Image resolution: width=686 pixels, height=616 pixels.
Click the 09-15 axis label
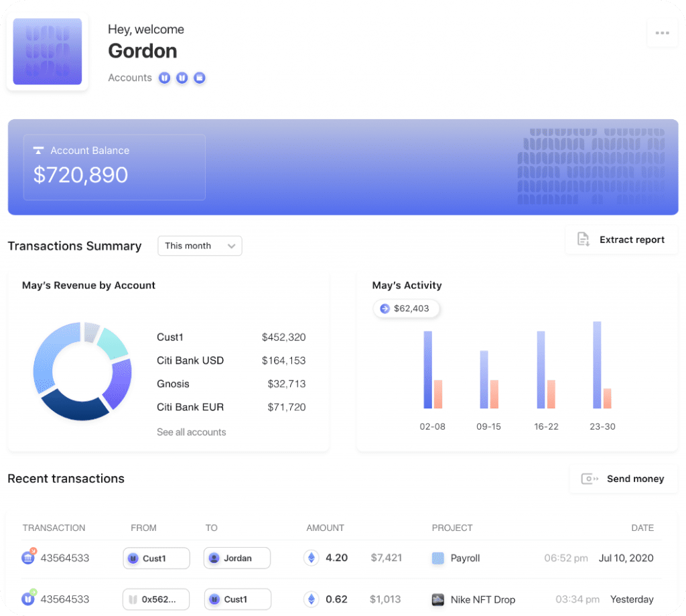(x=488, y=427)
